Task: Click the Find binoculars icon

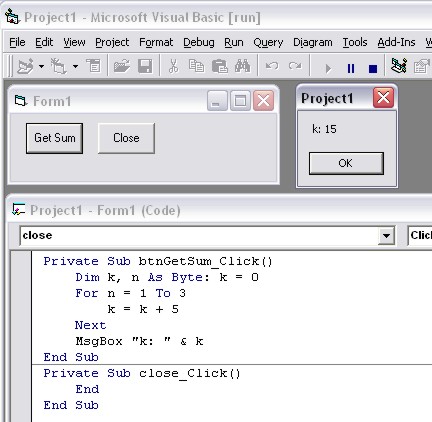Action: pyautogui.click(x=243, y=66)
